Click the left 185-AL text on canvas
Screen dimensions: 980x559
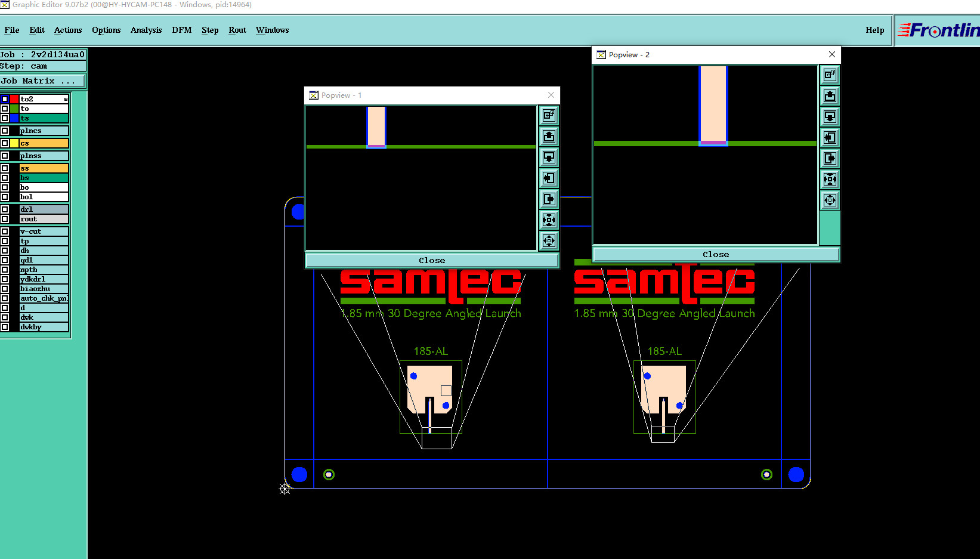tap(431, 351)
